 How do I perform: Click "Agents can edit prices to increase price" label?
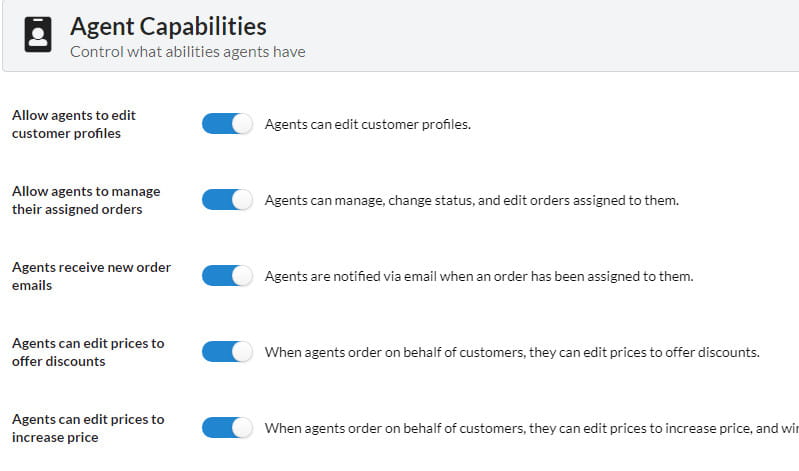click(x=88, y=428)
